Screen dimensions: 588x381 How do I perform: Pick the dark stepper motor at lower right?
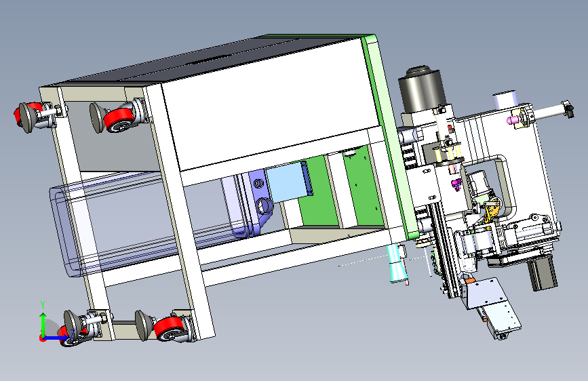[543, 274]
